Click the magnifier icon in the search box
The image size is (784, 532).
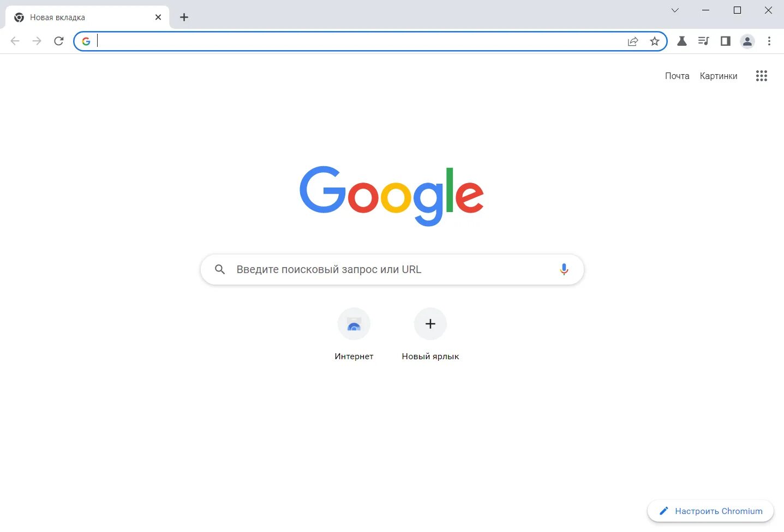click(x=220, y=269)
